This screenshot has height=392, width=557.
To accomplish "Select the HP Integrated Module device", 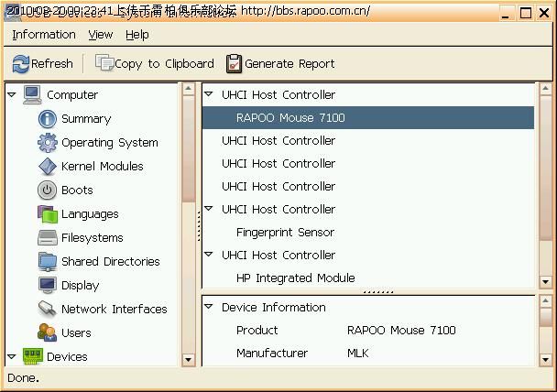I will coord(296,278).
